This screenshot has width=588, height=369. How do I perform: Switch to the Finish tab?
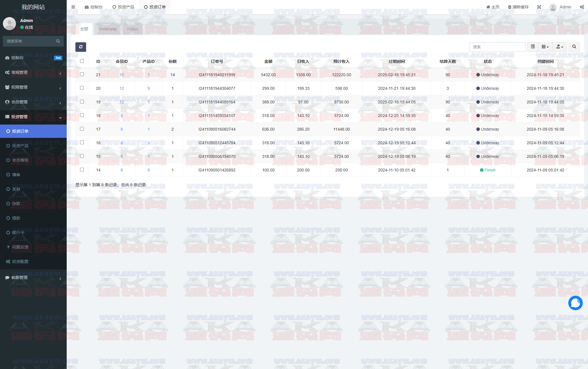point(133,29)
